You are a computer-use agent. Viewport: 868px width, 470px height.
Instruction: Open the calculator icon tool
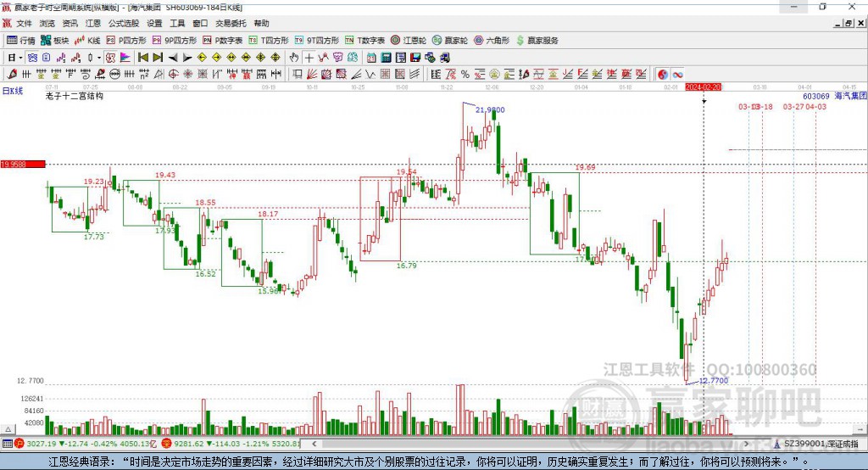[386, 58]
